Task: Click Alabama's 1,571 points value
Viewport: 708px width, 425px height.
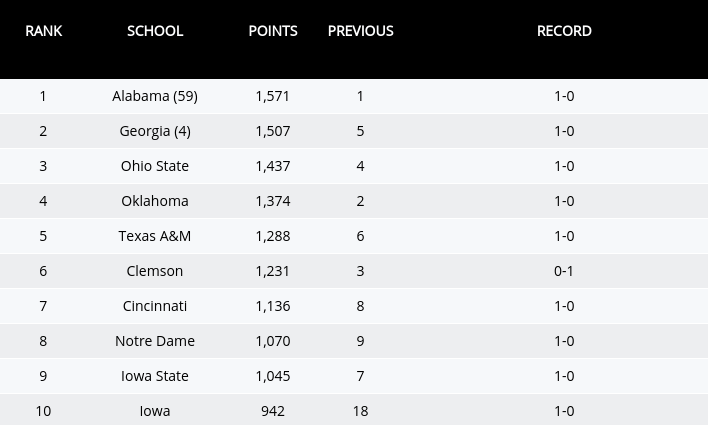Action: pos(273,96)
